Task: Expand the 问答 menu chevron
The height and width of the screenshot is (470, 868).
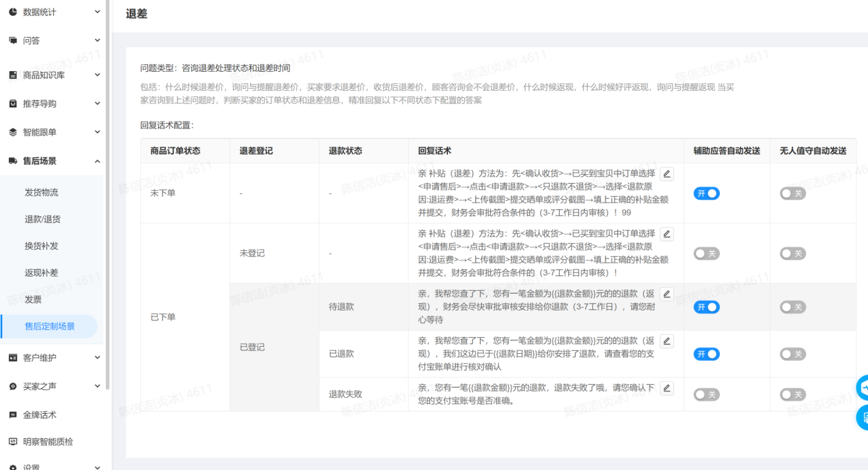Action: pos(97,41)
